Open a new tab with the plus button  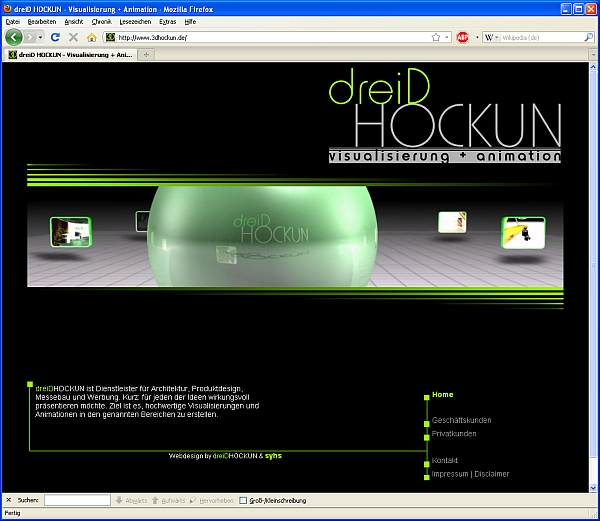[x=146, y=55]
